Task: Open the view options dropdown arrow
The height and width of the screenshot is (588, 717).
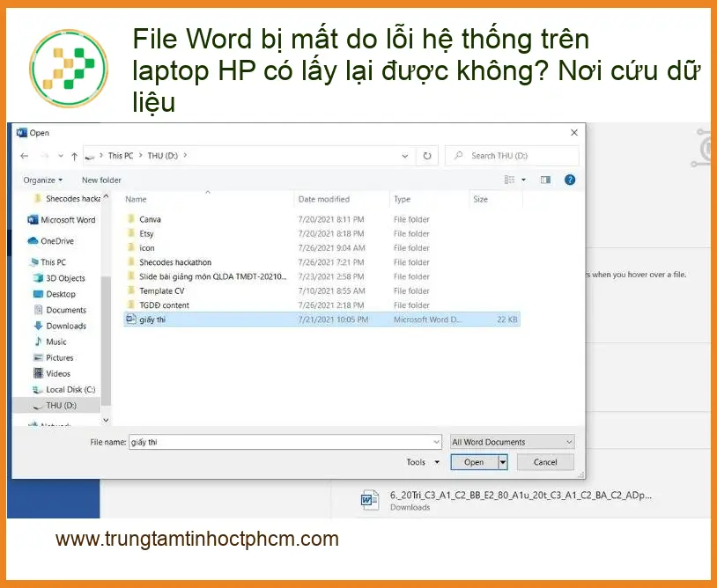Action: pos(523,180)
